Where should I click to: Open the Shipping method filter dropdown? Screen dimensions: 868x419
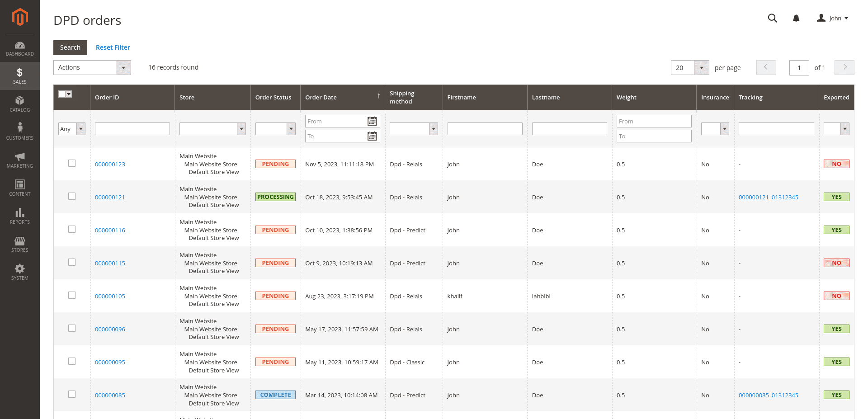433,128
